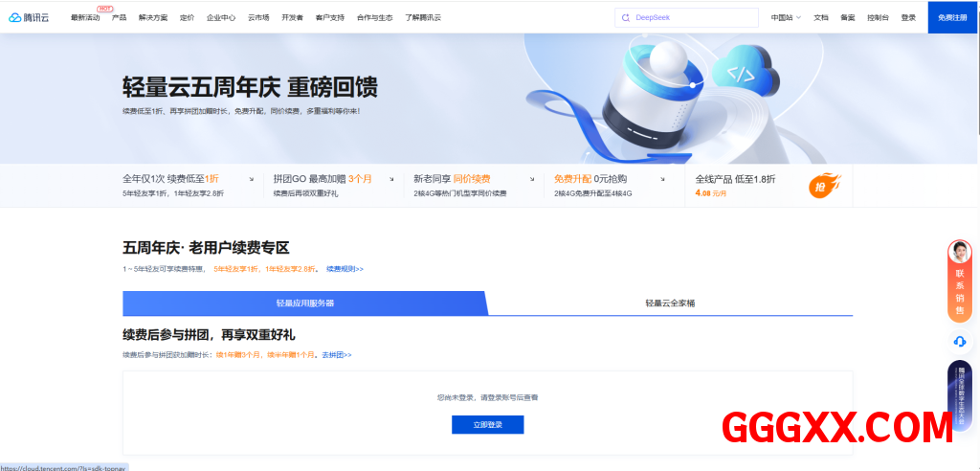Open the 解决方案 navigation menu
The width and height of the screenshot is (980, 471).
click(153, 17)
